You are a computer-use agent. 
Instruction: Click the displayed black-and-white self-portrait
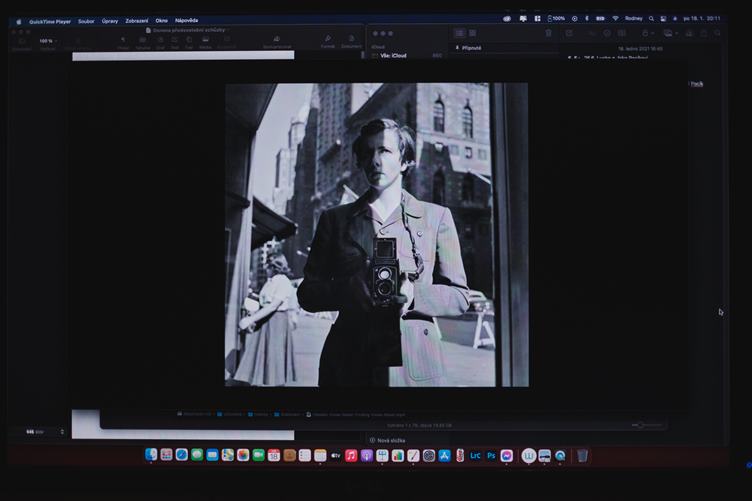pyautogui.click(x=377, y=235)
